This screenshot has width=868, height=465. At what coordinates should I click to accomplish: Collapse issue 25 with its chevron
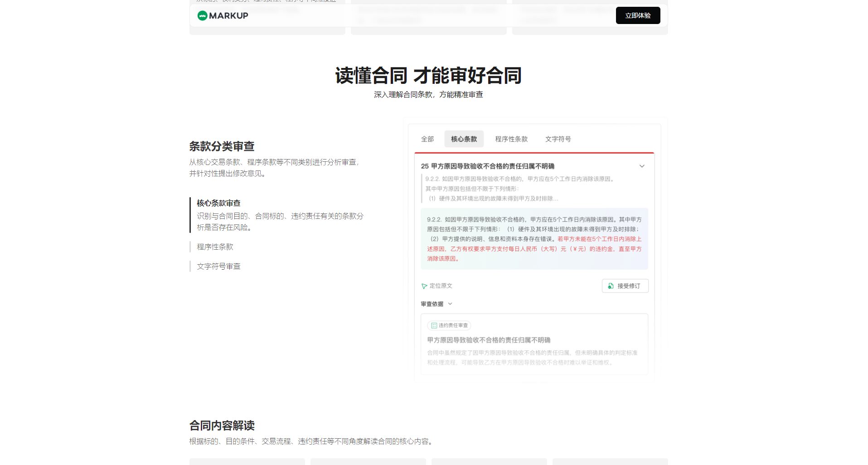click(642, 166)
